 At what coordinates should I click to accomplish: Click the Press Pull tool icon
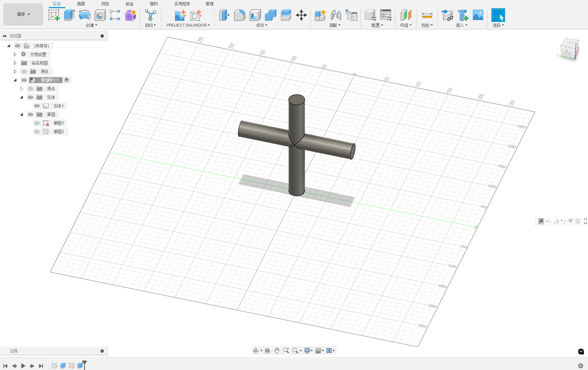[224, 15]
